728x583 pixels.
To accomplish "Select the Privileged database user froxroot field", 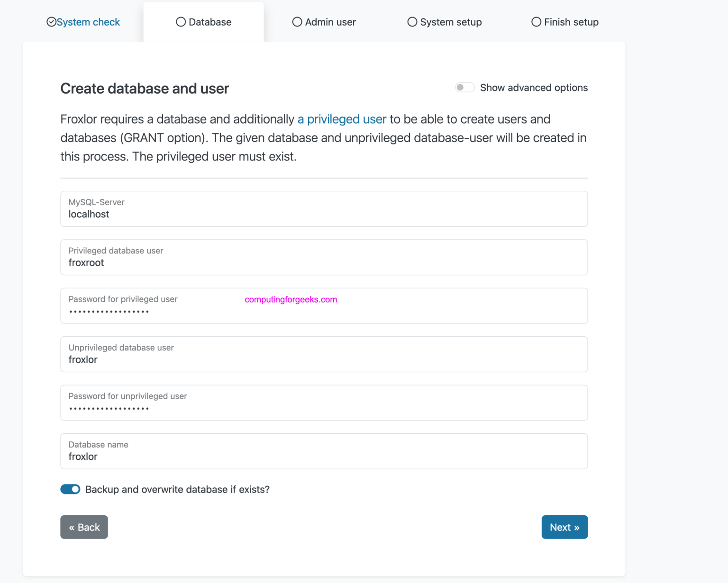I will coord(324,257).
